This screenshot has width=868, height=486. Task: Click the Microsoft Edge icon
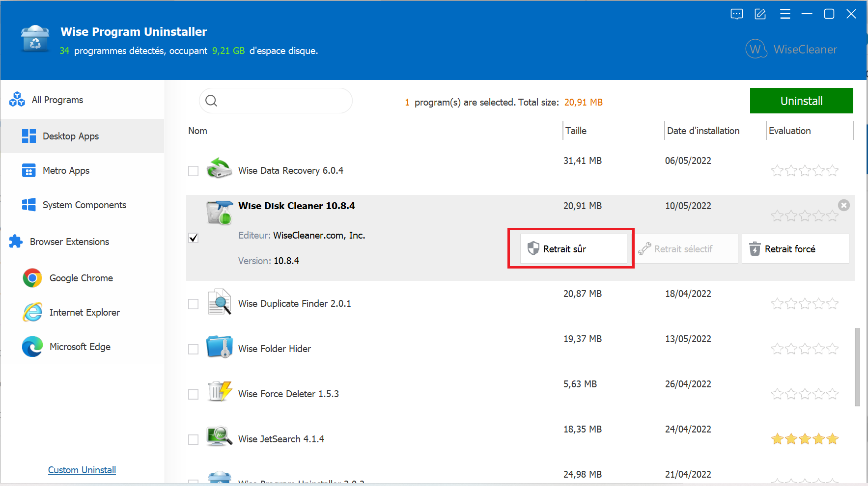32,347
